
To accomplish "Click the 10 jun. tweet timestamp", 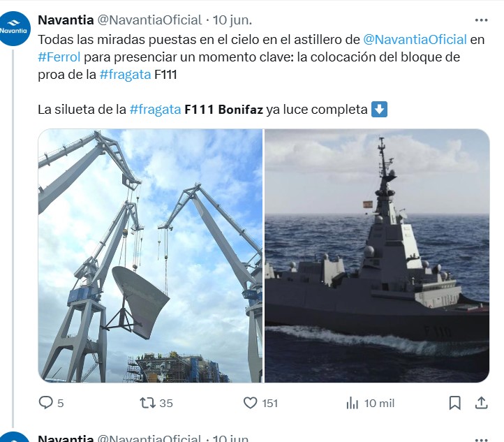I will [x=232, y=20].
